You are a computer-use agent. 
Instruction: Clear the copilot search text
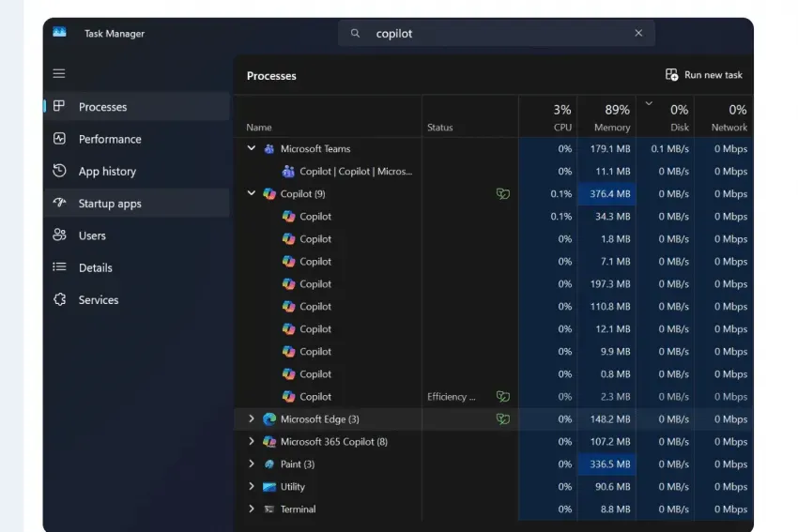pos(638,33)
